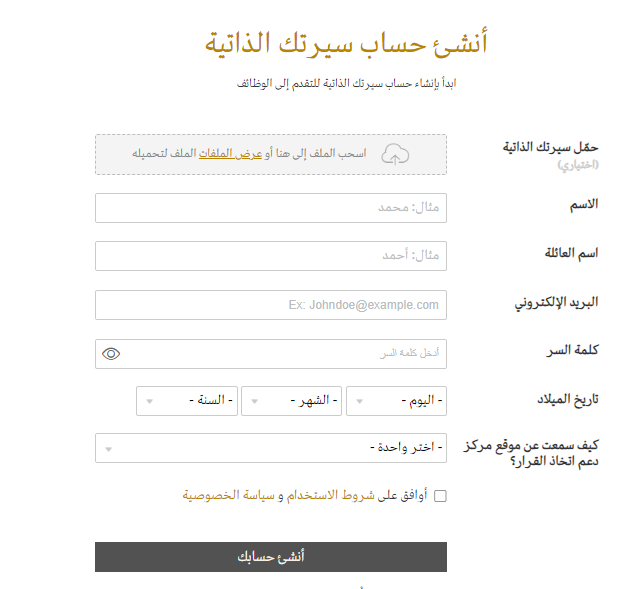Click the password input field
Image resolution: width=642 pixels, height=589 pixels.
271,354
